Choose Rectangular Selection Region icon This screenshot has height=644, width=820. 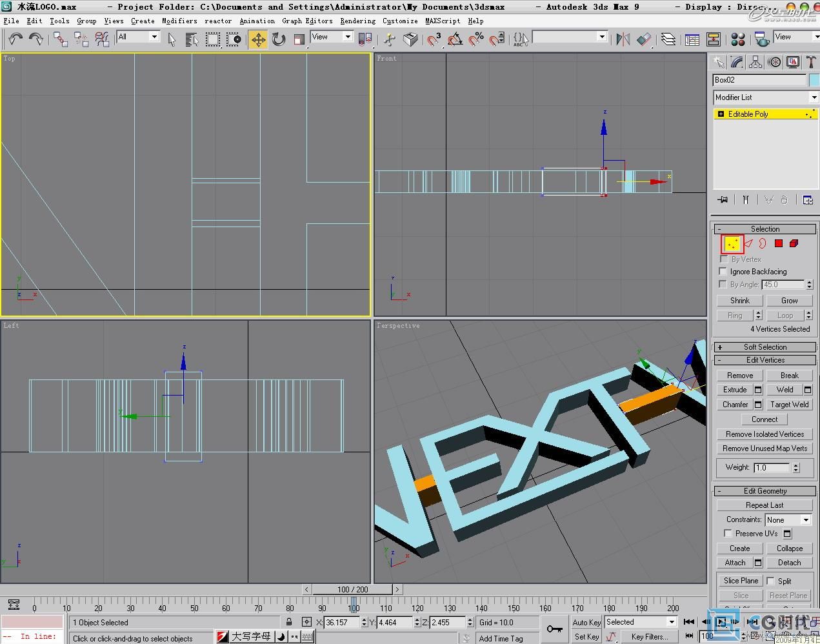[213, 39]
